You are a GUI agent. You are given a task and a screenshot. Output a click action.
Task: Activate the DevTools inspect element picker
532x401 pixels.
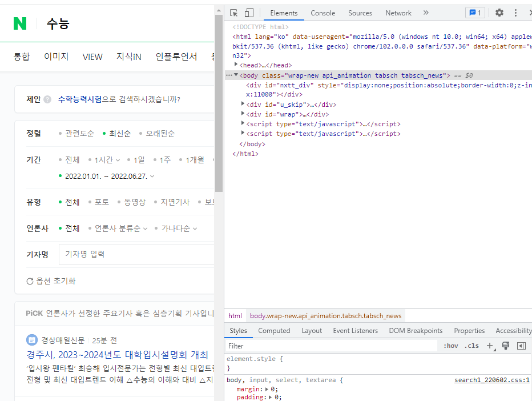[x=233, y=13]
